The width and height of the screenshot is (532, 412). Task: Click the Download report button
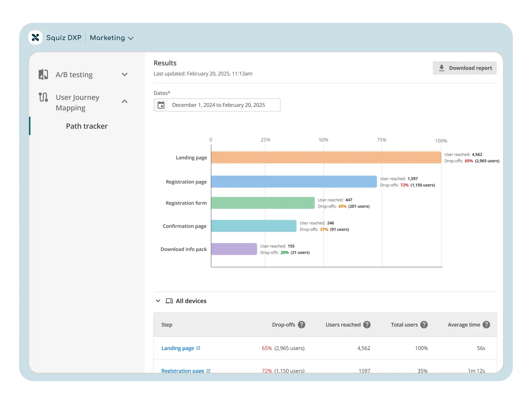tap(465, 68)
